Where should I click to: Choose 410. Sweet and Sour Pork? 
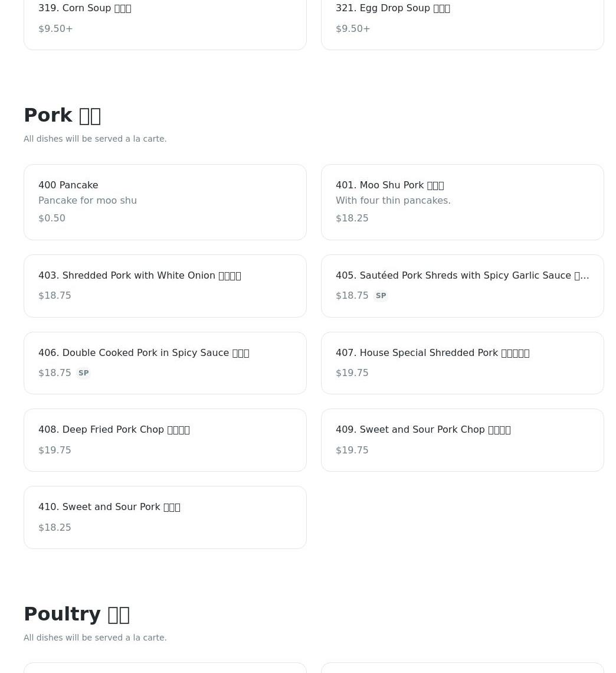(165, 517)
